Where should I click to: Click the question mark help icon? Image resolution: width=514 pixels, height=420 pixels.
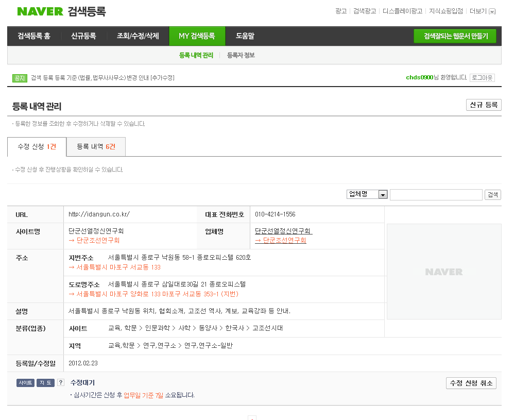(x=61, y=382)
